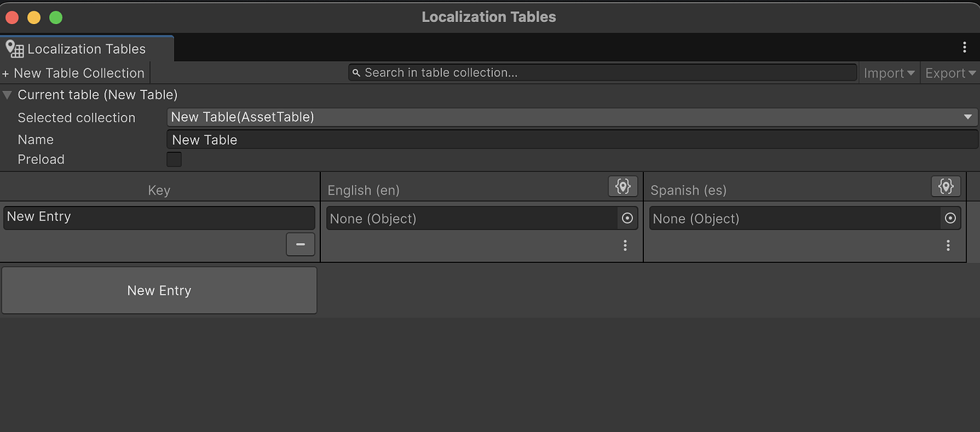
Task: Open the window options menu at top right
Action: point(964,47)
